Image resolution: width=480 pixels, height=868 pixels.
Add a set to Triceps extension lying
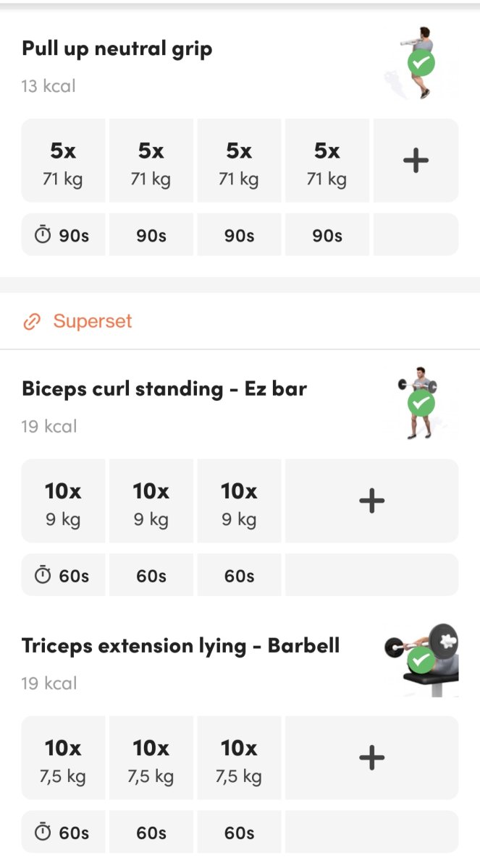[x=371, y=757]
